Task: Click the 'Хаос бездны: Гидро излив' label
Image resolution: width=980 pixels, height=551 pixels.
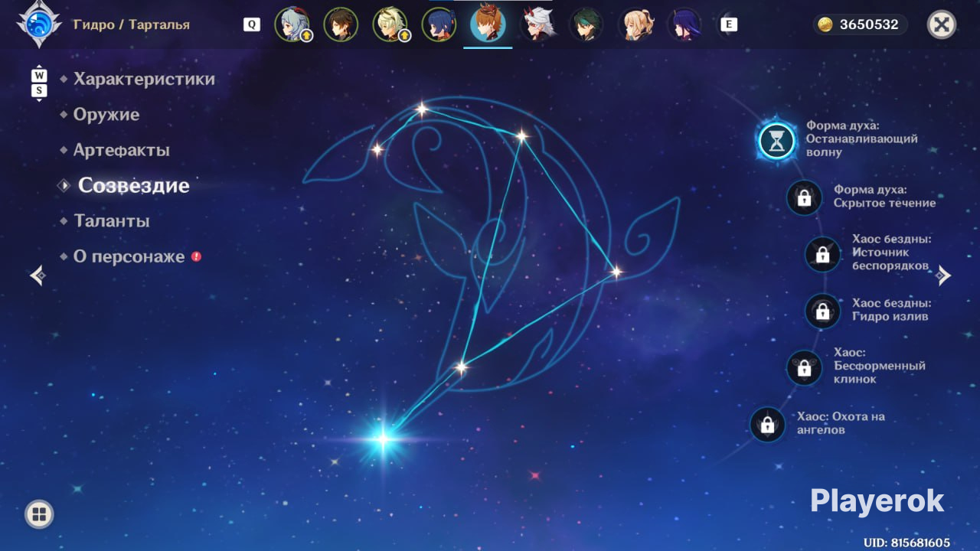Action: [892, 310]
